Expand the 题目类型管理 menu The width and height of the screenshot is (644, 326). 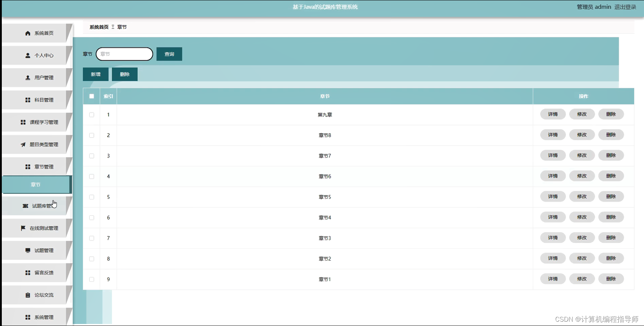37,144
